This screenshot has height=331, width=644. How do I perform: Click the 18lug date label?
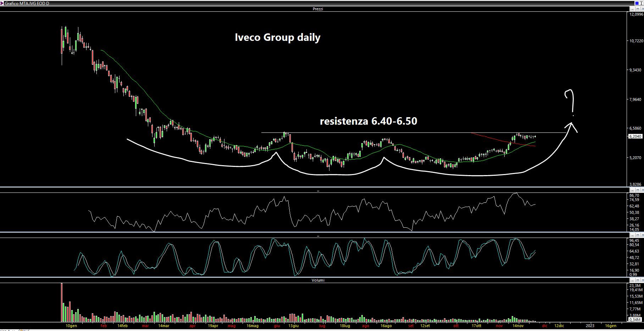pos(345,326)
